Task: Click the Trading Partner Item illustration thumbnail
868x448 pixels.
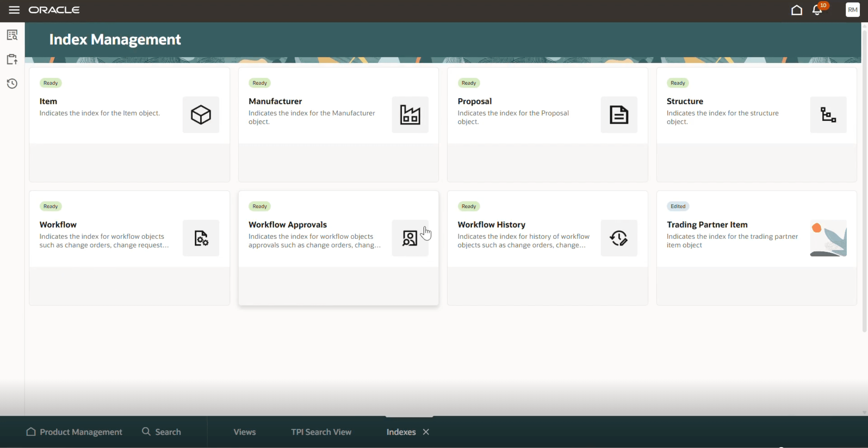Action: (828, 238)
